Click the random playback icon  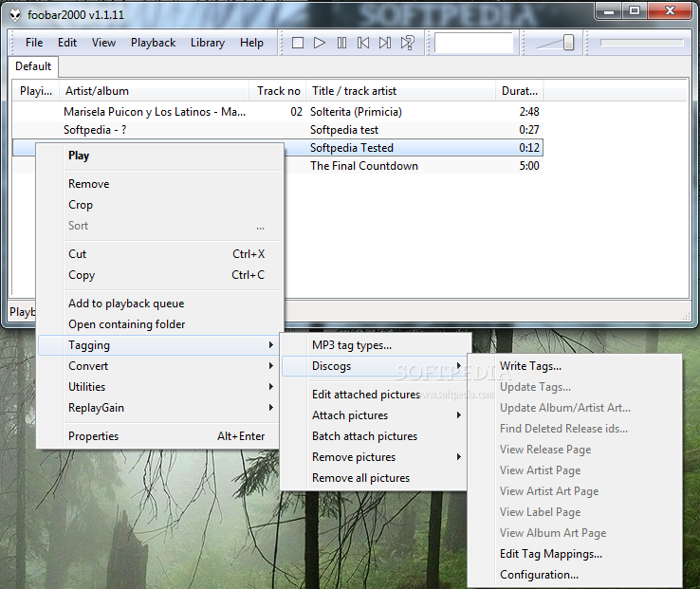pyautogui.click(x=407, y=43)
